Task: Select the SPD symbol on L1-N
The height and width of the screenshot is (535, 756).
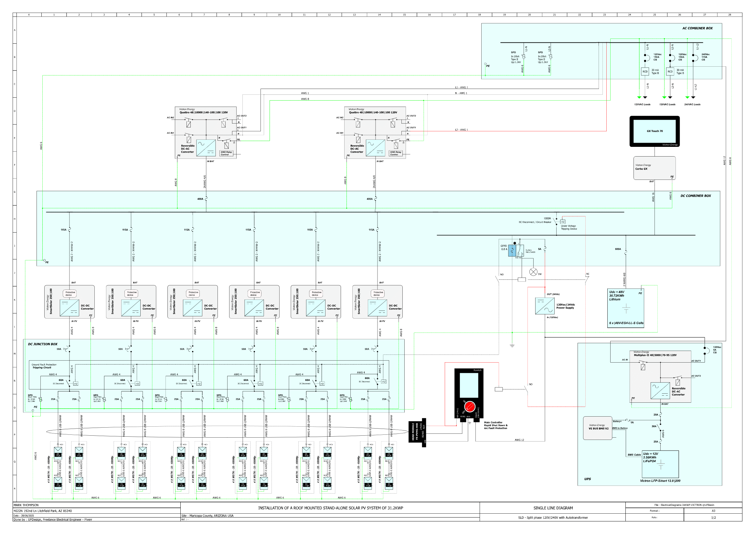Action: coord(524,56)
